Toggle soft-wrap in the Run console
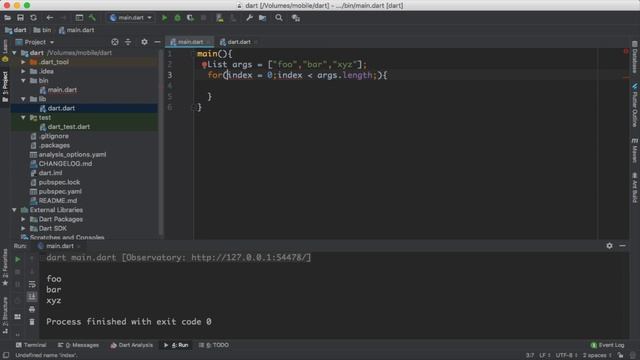This screenshot has width=640, height=360. coord(32,284)
